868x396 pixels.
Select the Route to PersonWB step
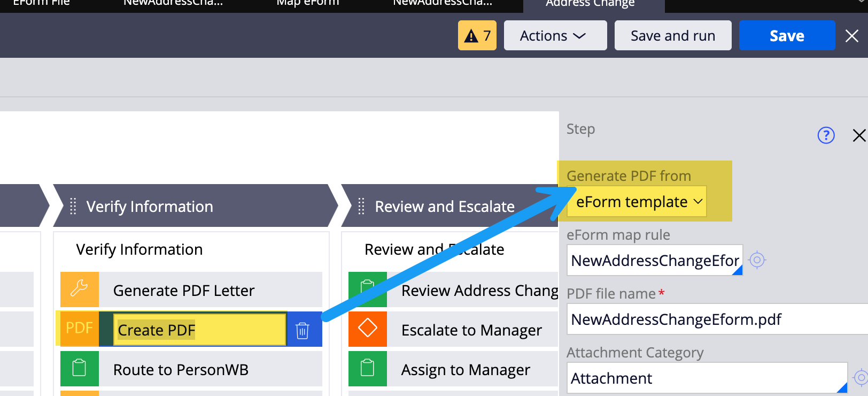coord(191,369)
